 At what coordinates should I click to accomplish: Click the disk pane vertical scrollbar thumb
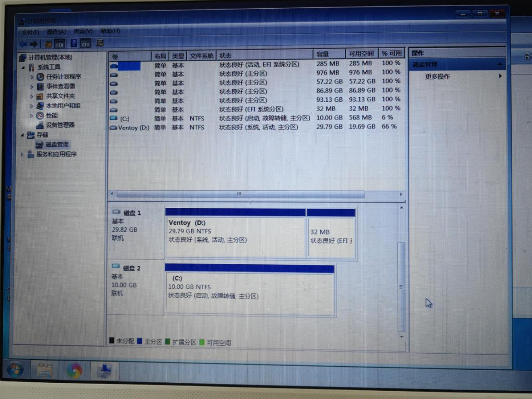pos(401,287)
